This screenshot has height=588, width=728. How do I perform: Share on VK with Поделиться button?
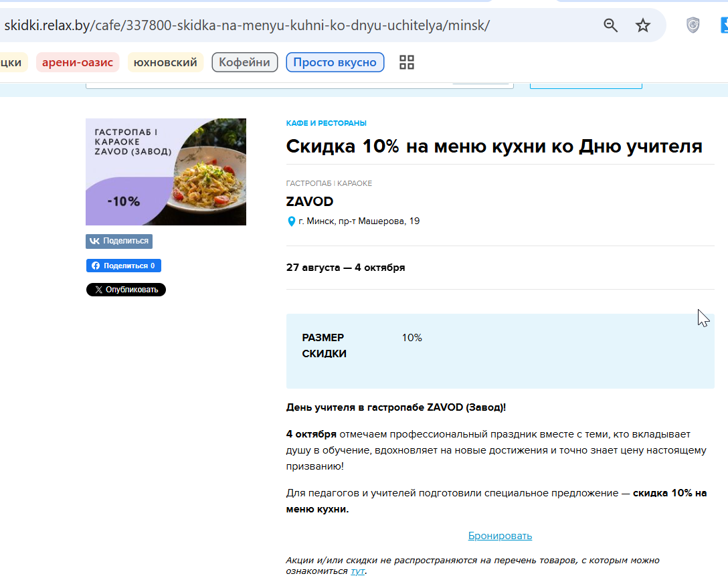point(119,241)
